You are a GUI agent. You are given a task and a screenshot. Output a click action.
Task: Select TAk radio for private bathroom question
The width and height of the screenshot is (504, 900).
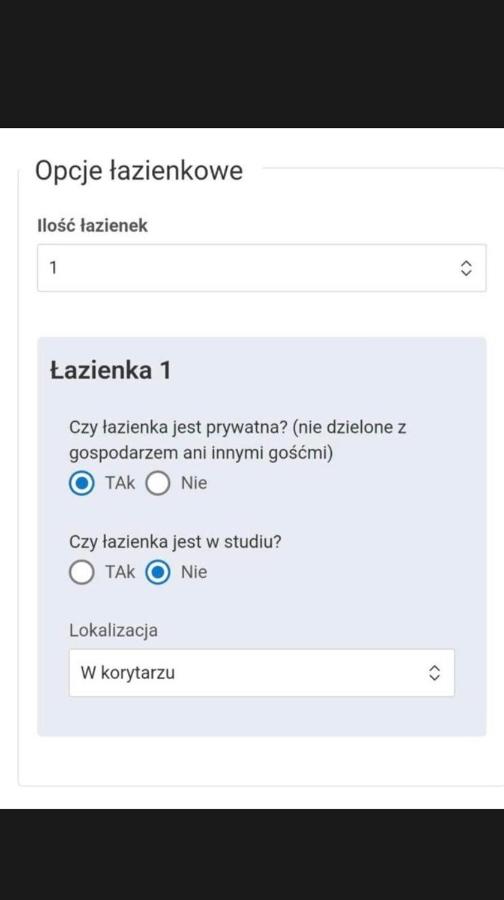click(x=82, y=483)
